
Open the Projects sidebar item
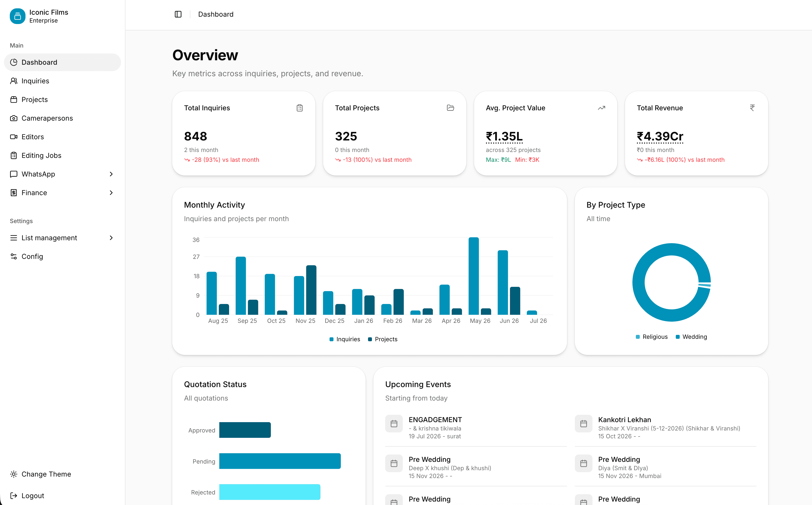(62, 100)
